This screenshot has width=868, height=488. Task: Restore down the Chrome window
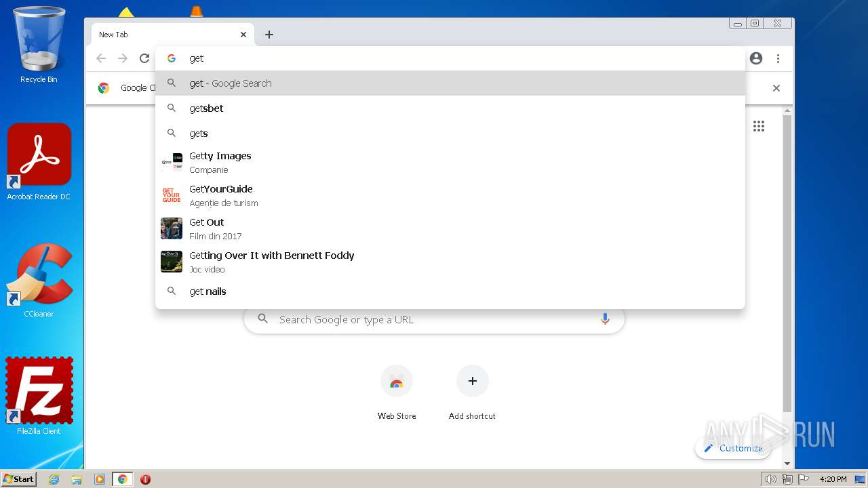pyautogui.click(x=754, y=24)
